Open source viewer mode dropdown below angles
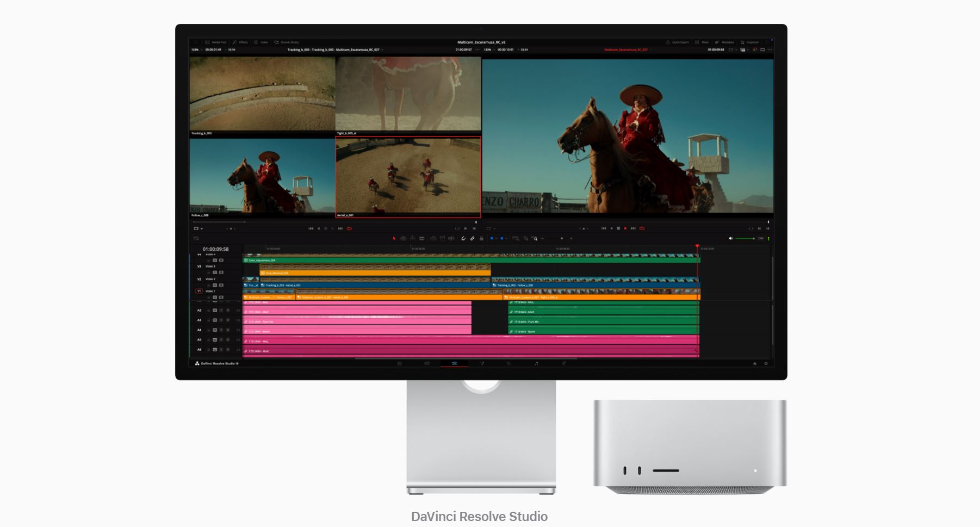980x527 pixels. click(198, 228)
